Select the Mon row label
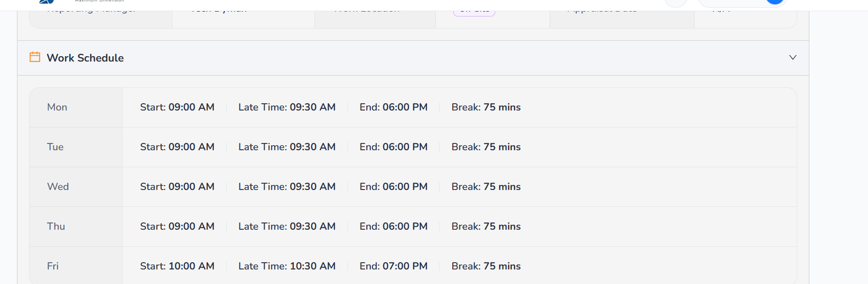 (x=57, y=107)
